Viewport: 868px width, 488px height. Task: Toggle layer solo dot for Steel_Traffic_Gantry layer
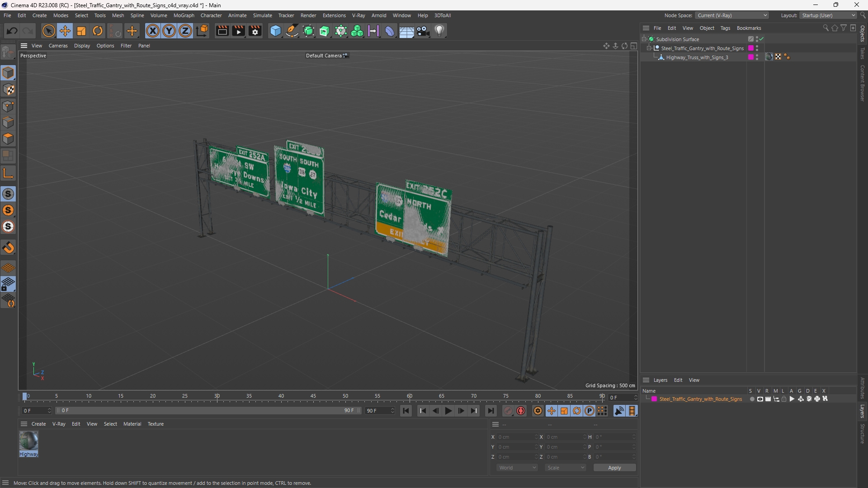coord(752,399)
